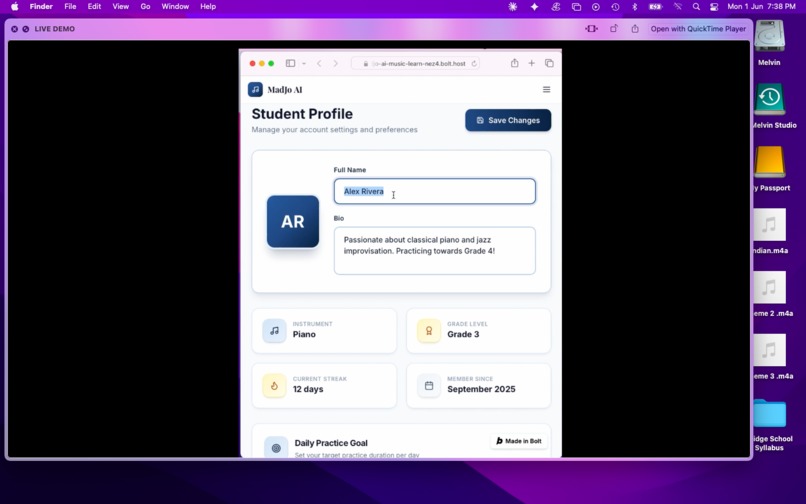806x504 pixels.
Task: Open the View menu
Action: [121, 7]
